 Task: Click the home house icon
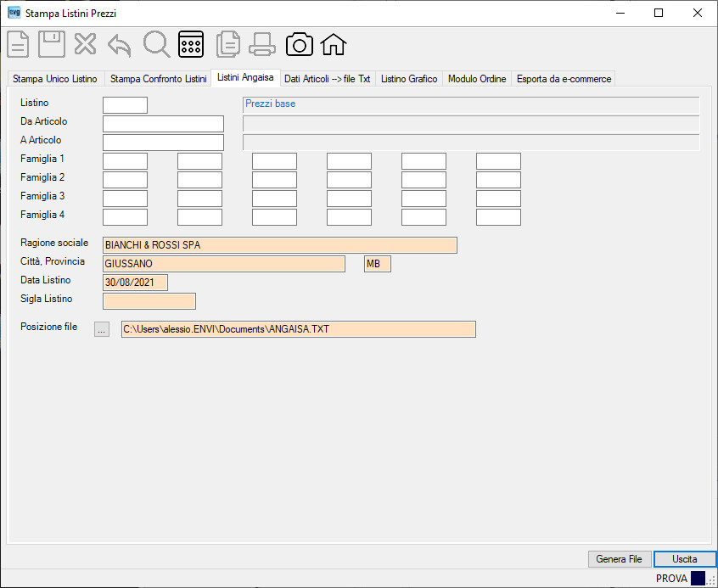click(334, 44)
